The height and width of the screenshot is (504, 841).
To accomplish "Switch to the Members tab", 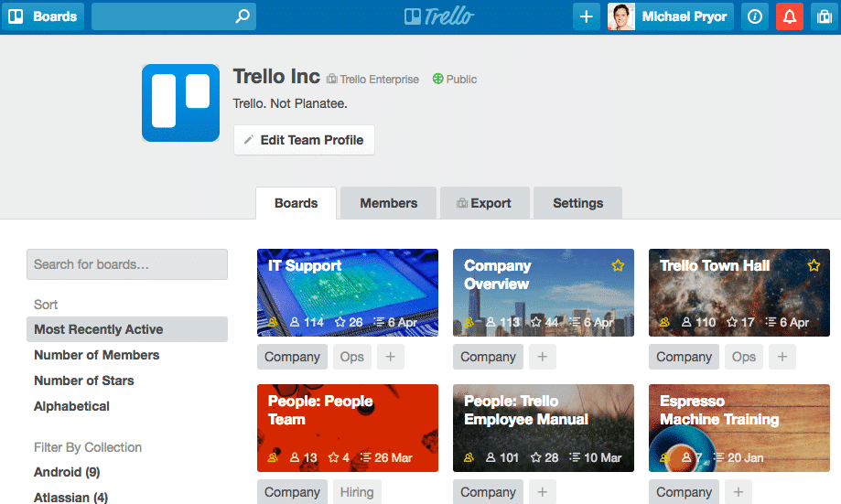I will click(388, 203).
